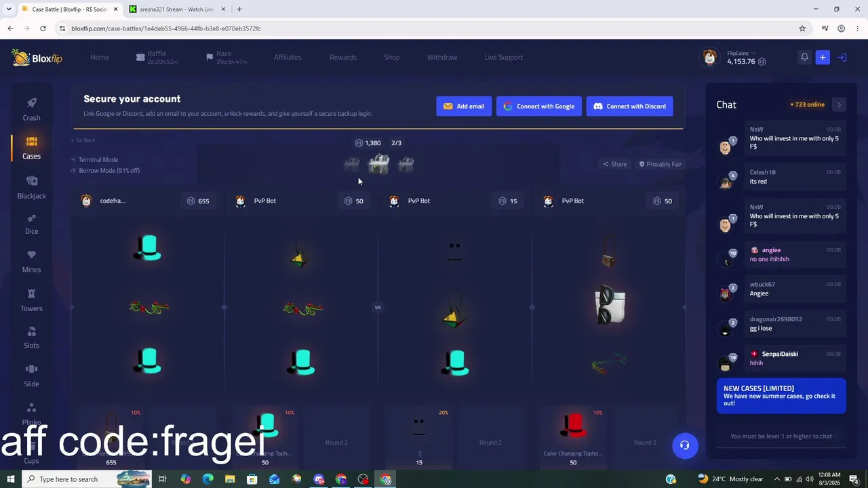868x488 pixels.
Task: Open Towers from the sidebar
Action: 31,300
